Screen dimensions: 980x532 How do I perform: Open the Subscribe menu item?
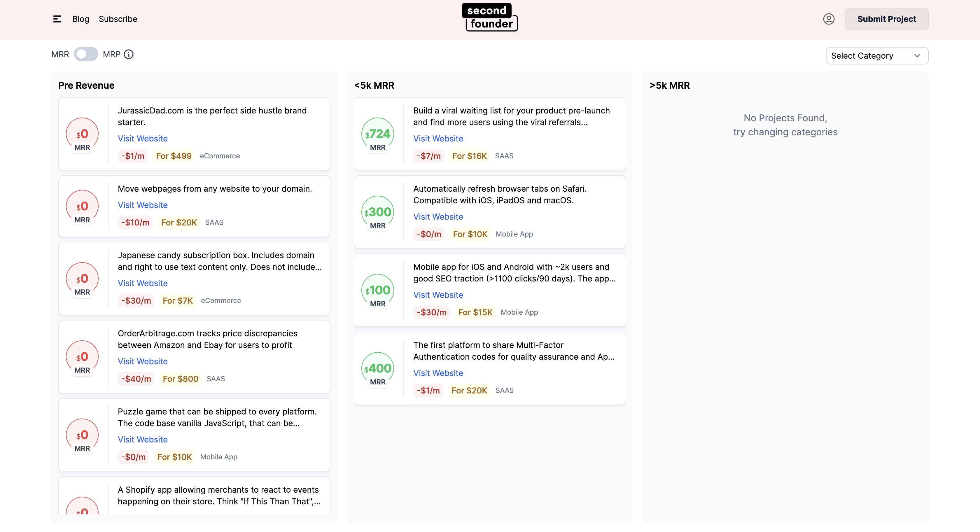click(118, 19)
